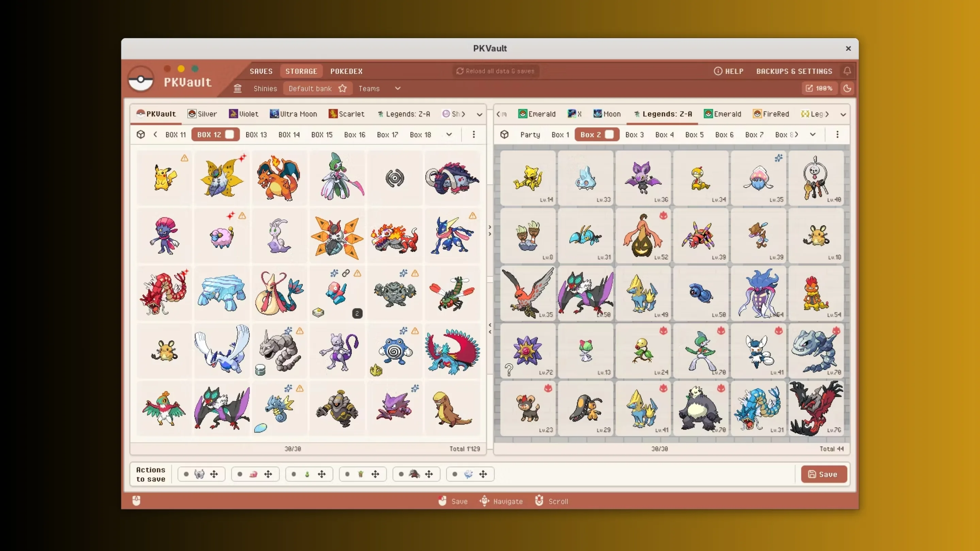Select the Teams bank

369,88
